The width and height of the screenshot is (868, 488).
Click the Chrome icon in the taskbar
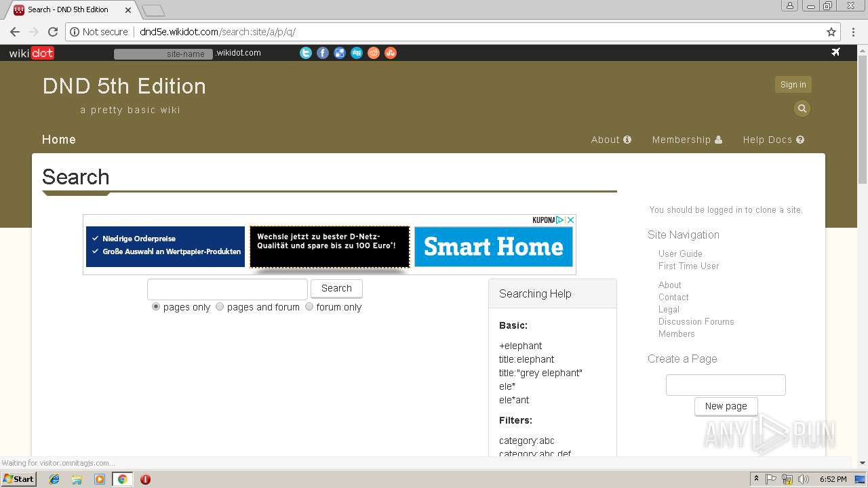tap(122, 479)
